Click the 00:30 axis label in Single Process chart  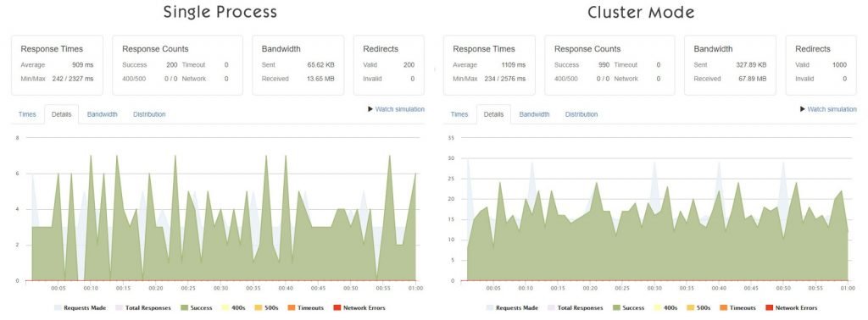pyautogui.click(x=221, y=289)
